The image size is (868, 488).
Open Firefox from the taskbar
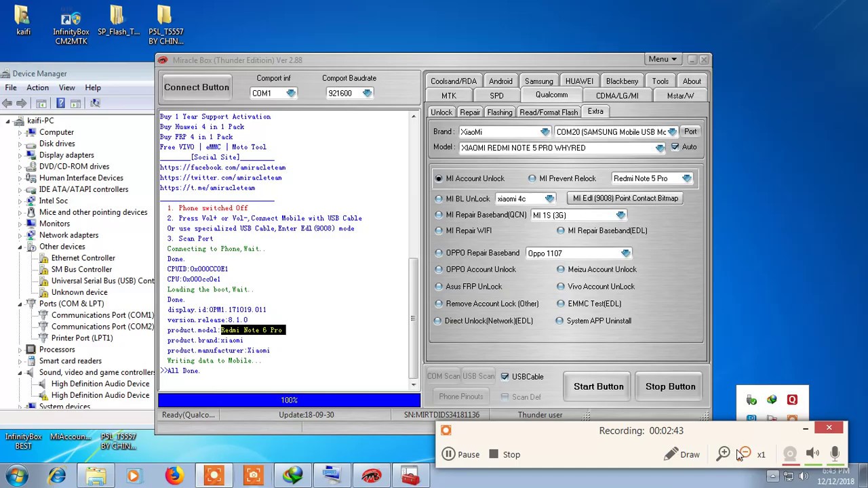174,476
